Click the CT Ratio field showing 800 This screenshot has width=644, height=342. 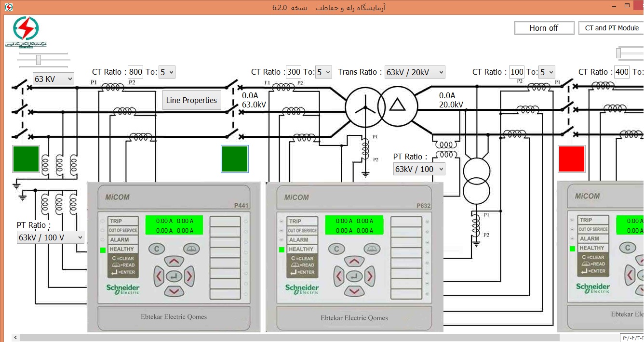pos(135,72)
